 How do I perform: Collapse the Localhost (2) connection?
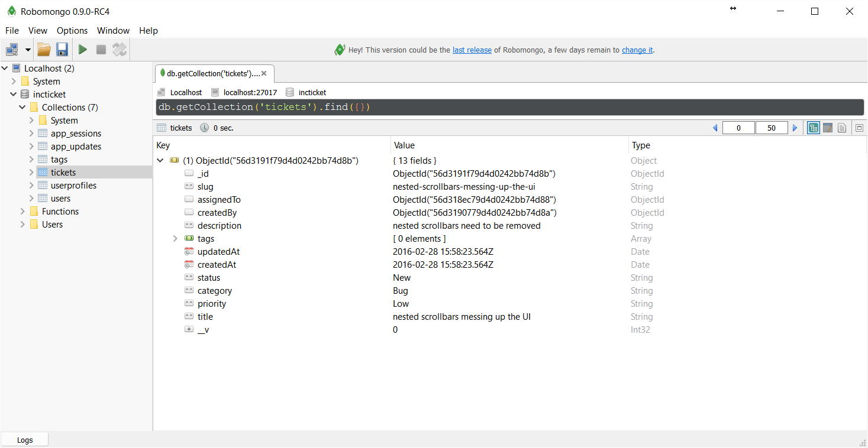coord(5,68)
